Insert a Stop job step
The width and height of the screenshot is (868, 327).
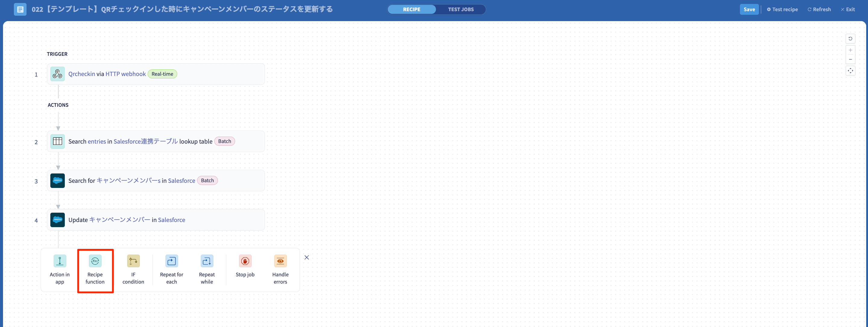245,266
